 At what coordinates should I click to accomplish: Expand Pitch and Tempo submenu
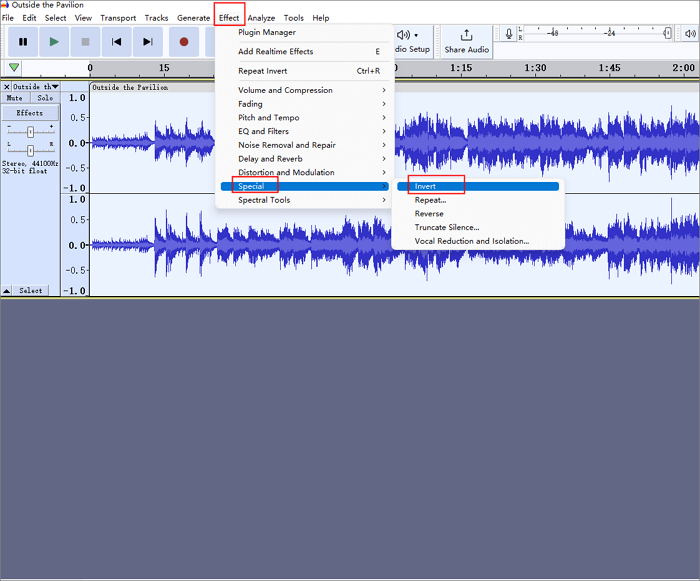(x=304, y=117)
